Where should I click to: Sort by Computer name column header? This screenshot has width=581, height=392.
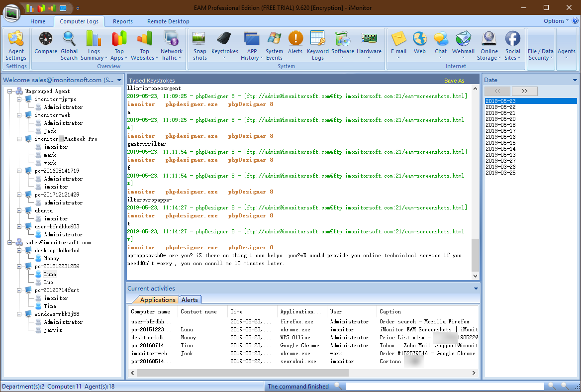[x=153, y=311]
